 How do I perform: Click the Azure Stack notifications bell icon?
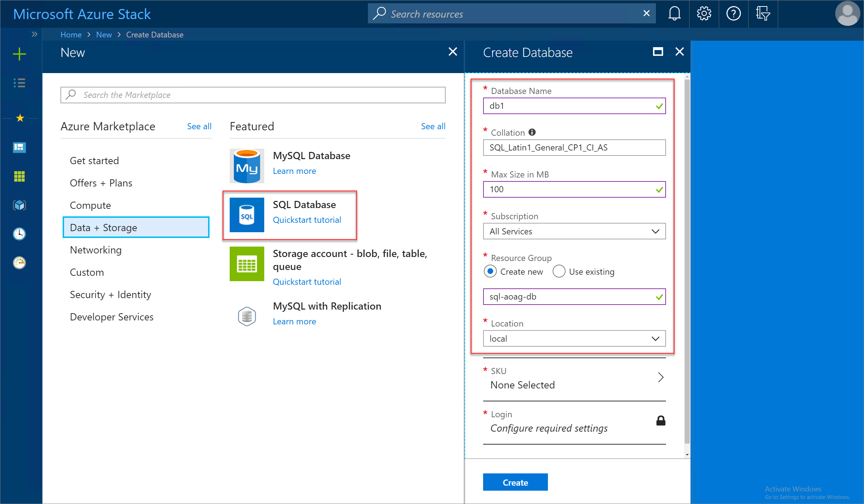(x=674, y=14)
